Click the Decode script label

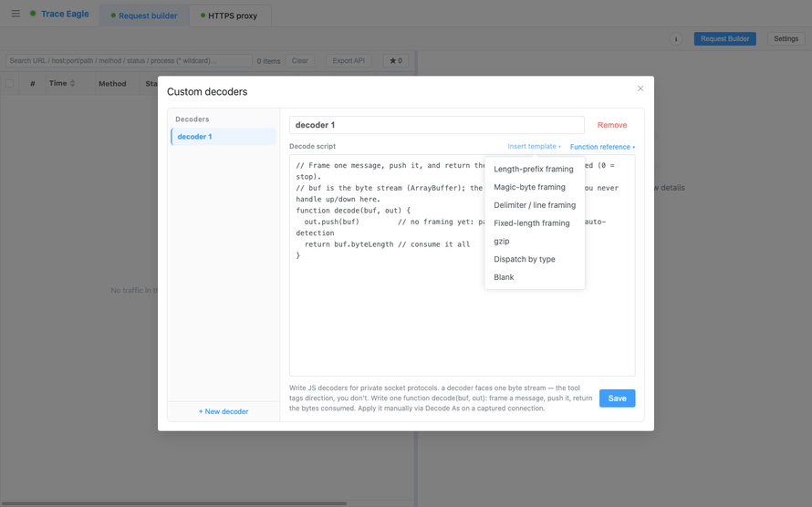coord(312,147)
